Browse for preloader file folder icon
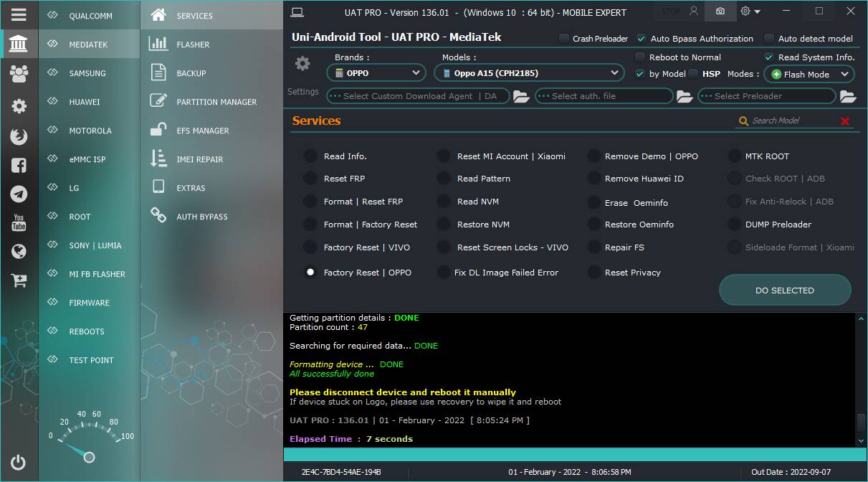Image resolution: width=868 pixels, height=482 pixels. click(x=848, y=96)
